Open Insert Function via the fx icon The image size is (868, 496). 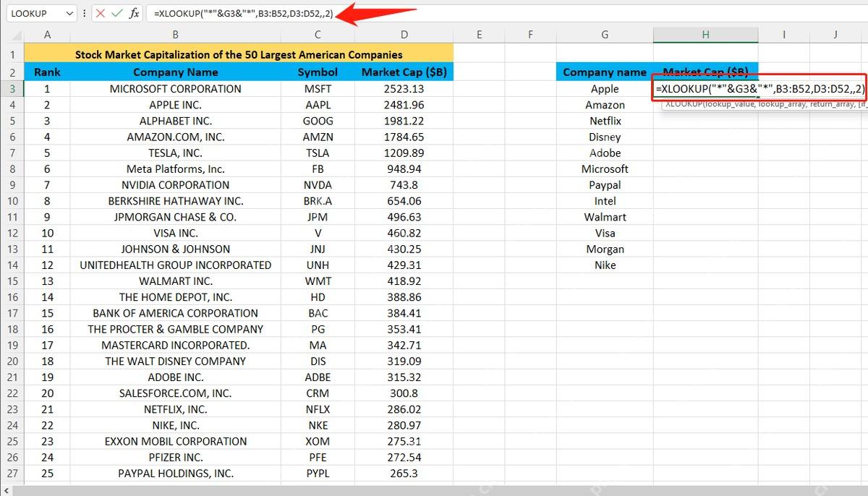click(x=135, y=14)
